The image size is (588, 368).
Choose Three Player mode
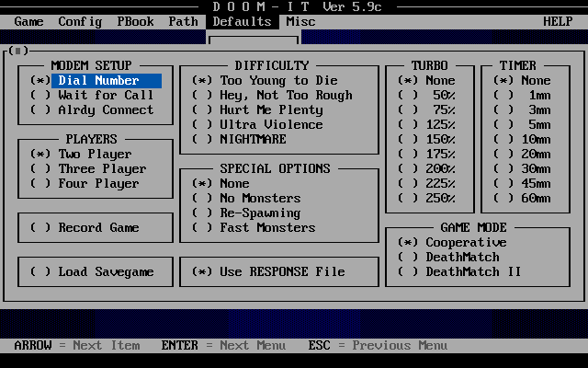88,168
